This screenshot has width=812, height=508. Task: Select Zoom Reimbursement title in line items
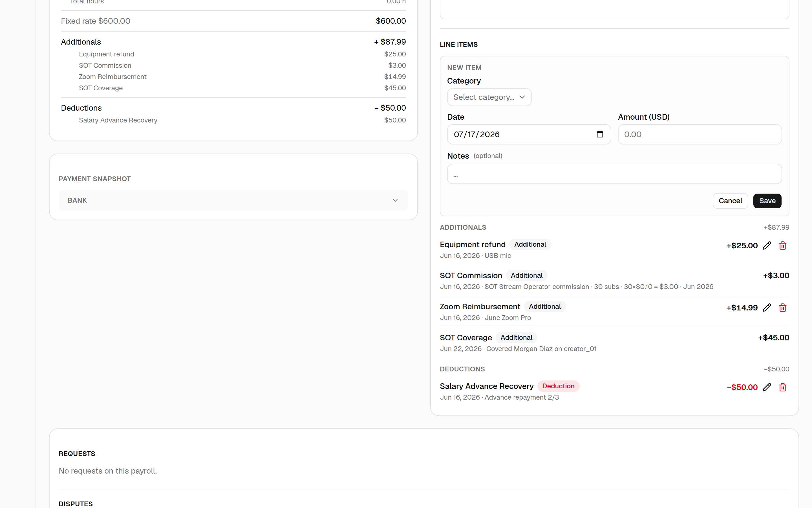(480, 307)
